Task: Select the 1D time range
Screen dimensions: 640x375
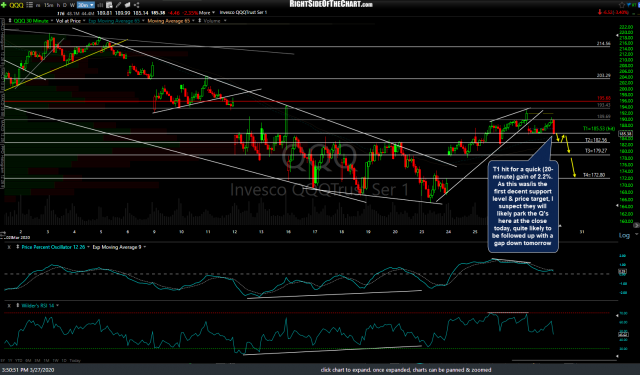Action: (64, 361)
